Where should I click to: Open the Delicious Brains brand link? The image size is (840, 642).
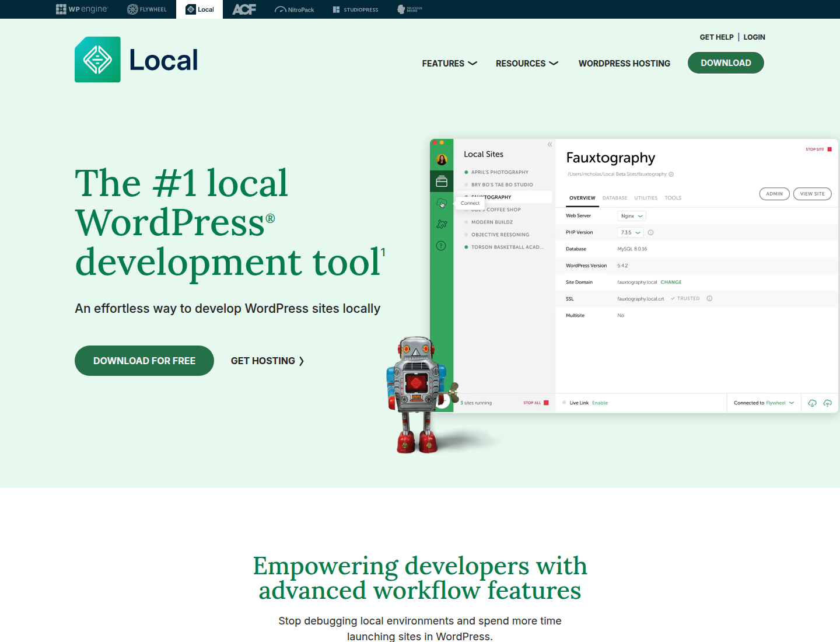[409, 9]
